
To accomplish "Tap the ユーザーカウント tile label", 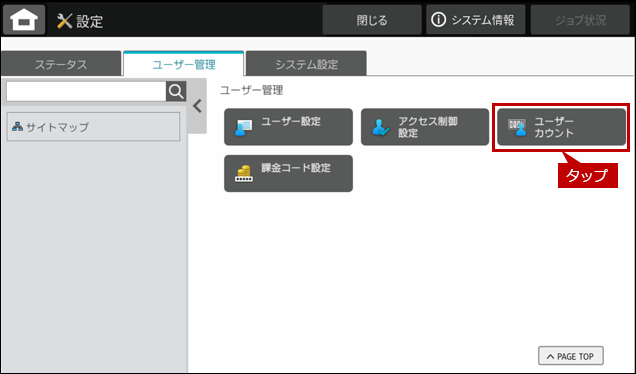I will coord(554,127).
